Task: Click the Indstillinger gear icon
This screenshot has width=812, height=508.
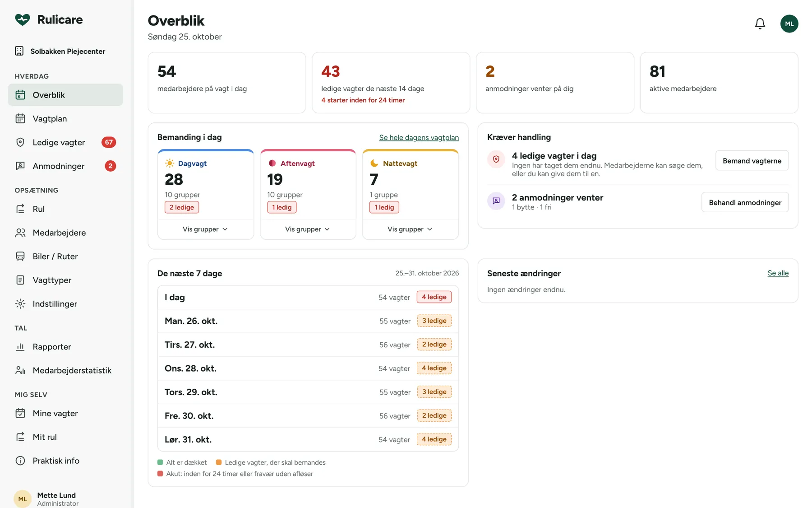Action: (20, 303)
